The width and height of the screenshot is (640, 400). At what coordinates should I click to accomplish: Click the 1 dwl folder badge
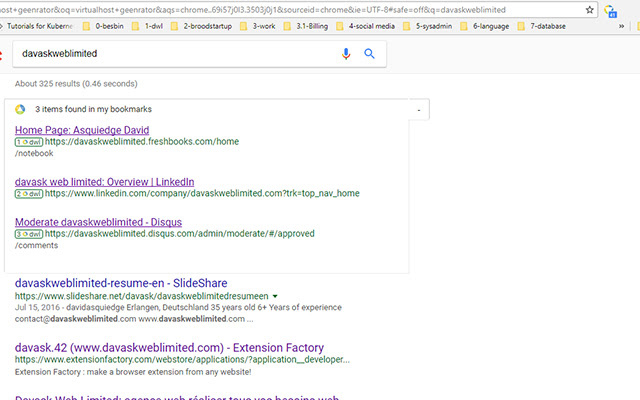[x=29, y=142]
